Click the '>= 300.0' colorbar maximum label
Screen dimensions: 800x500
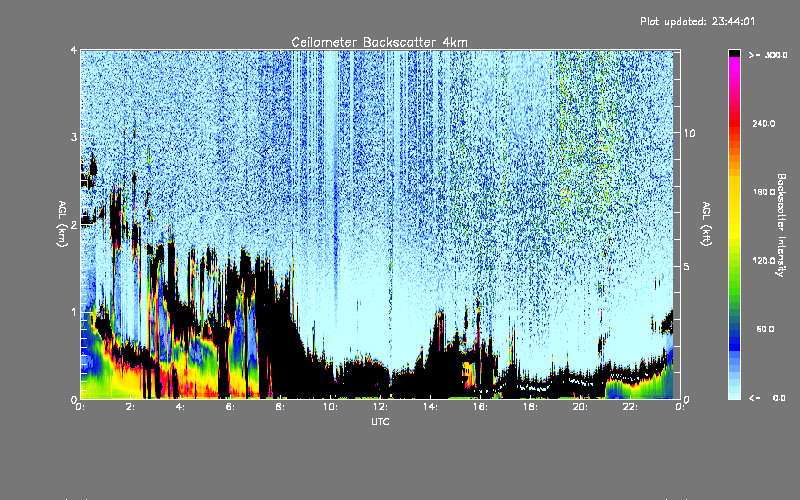click(x=768, y=55)
